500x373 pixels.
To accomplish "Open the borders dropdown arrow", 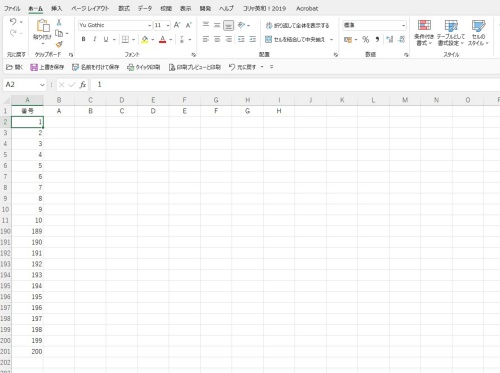I will click(x=133, y=40).
